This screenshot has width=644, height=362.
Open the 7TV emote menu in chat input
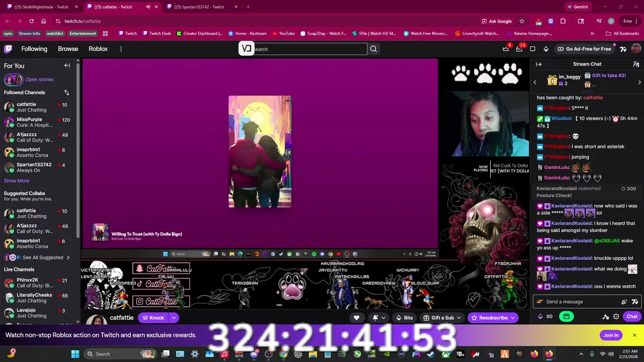635,302
